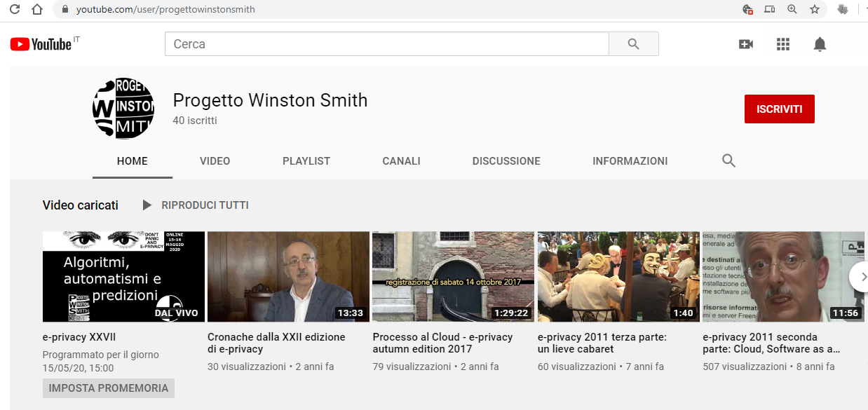868x410 pixels.
Task: Click the Programmato per il giorno 15/05/20 text
Action: tap(101, 361)
